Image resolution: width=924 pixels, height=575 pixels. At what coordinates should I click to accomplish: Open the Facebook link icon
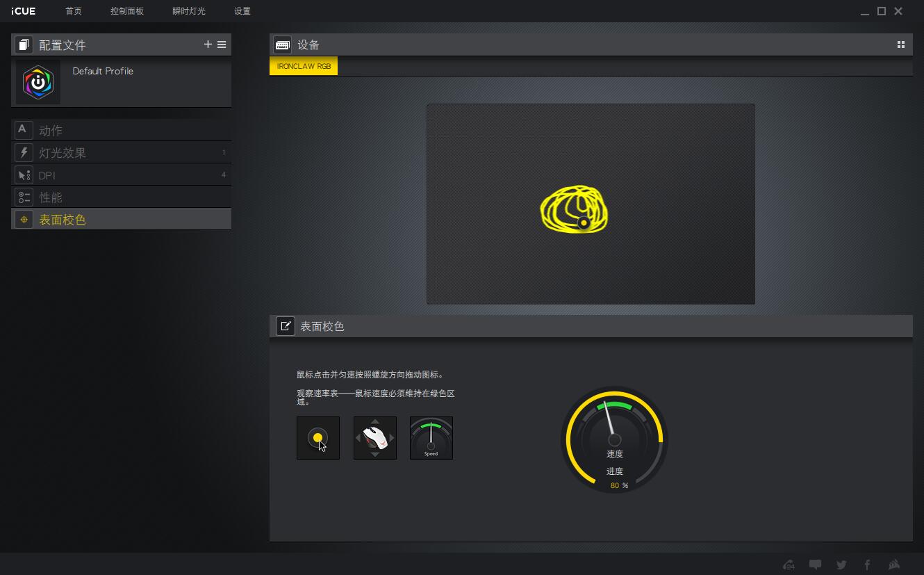click(867, 565)
